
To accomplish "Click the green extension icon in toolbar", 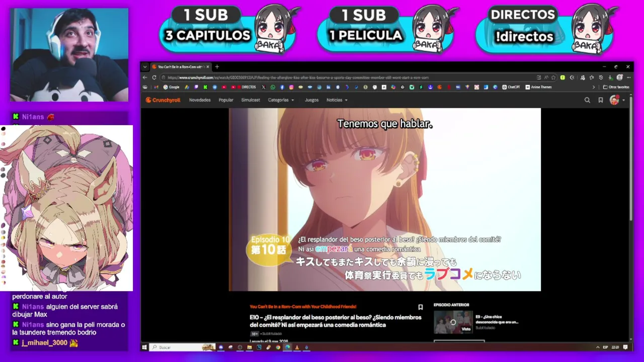I will pos(562,77).
